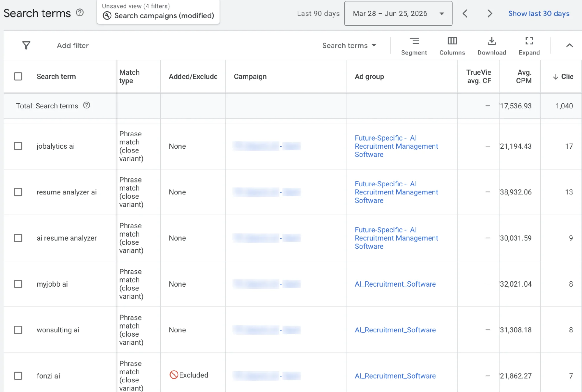Download the search terms report
This screenshot has width=582, height=392.
(491, 46)
